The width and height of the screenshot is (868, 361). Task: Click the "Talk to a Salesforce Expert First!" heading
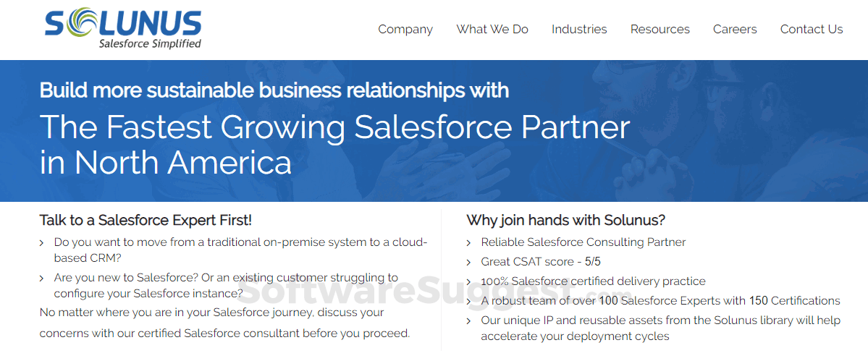point(146,220)
